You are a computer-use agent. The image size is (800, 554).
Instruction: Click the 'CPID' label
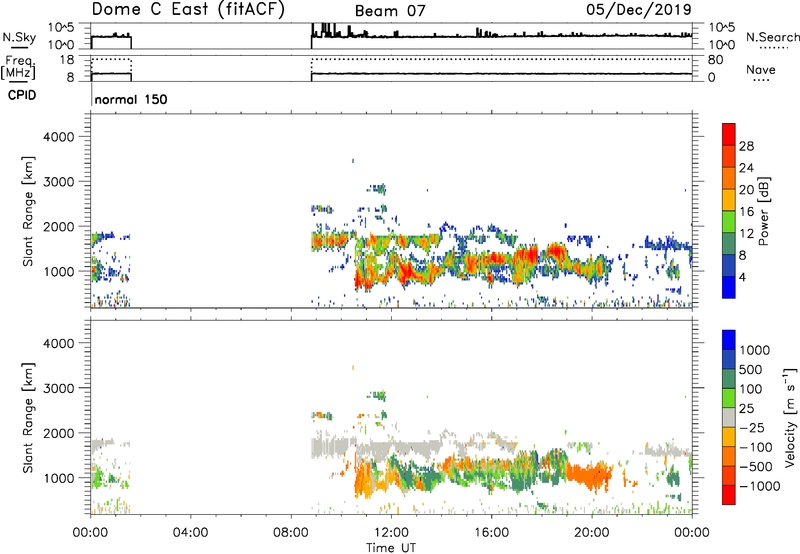[22, 95]
